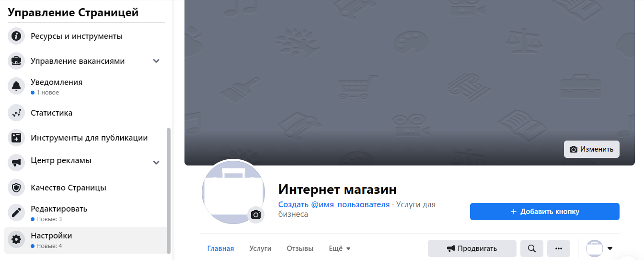This screenshot has width=644, height=260.
Task: Open the Ресурсы и инструменты info icon
Action: 16,36
